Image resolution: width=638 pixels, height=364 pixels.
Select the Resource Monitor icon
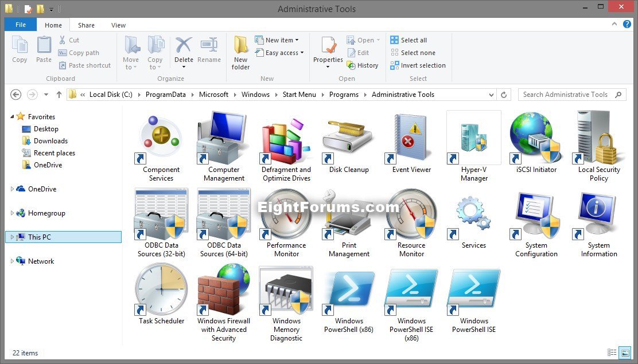point(411,214)
